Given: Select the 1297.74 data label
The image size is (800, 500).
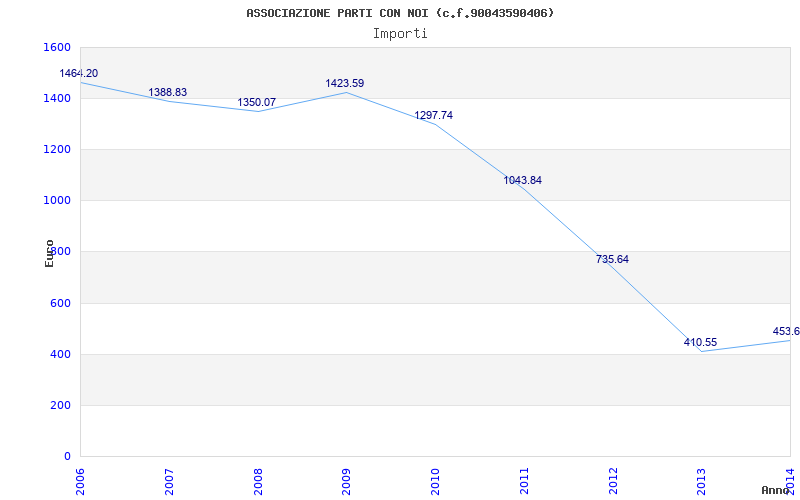Looking at the screenshot, I should tap(434, 116).
